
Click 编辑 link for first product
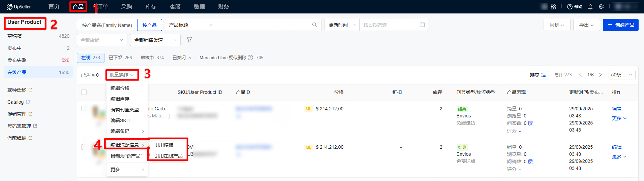point(617,109)
